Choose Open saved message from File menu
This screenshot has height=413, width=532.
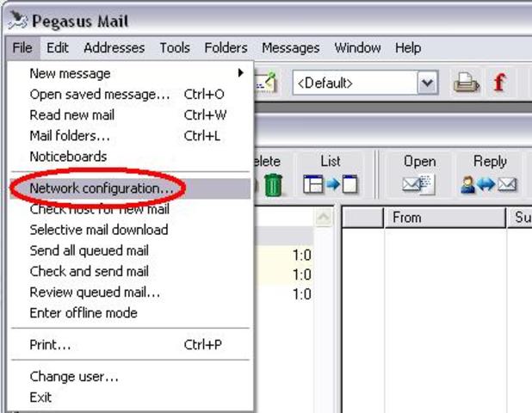tap(130, 95)
